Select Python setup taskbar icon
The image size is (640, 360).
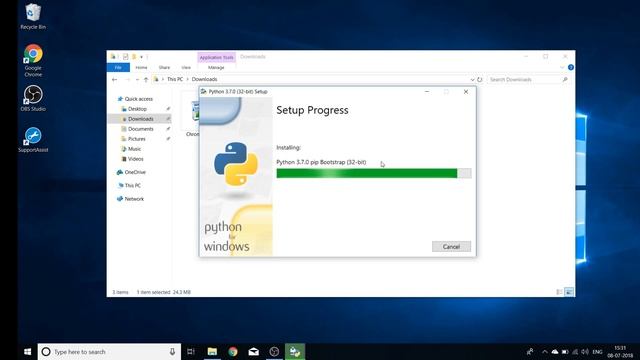pyautogui.click(x=295, y=351)
